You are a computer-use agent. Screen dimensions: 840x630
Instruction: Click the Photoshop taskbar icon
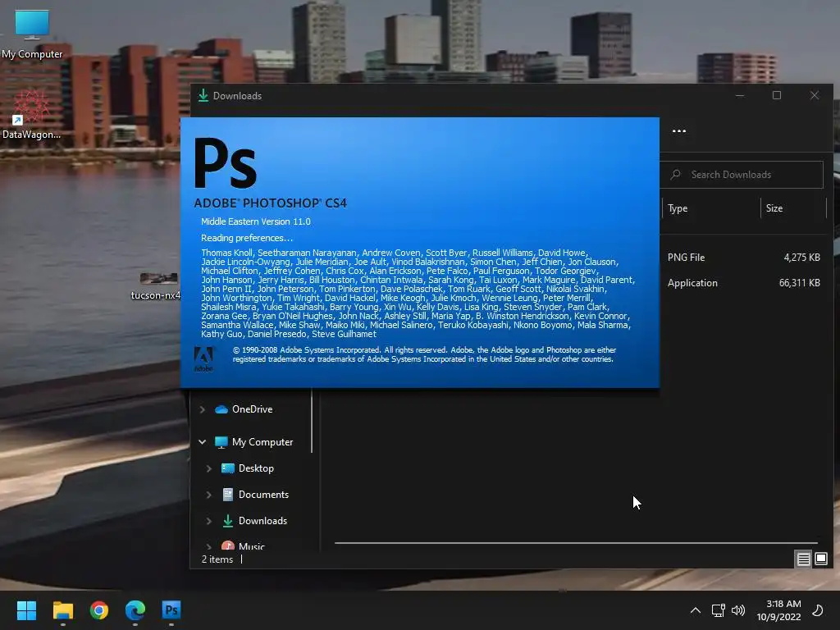coord(171,610)
